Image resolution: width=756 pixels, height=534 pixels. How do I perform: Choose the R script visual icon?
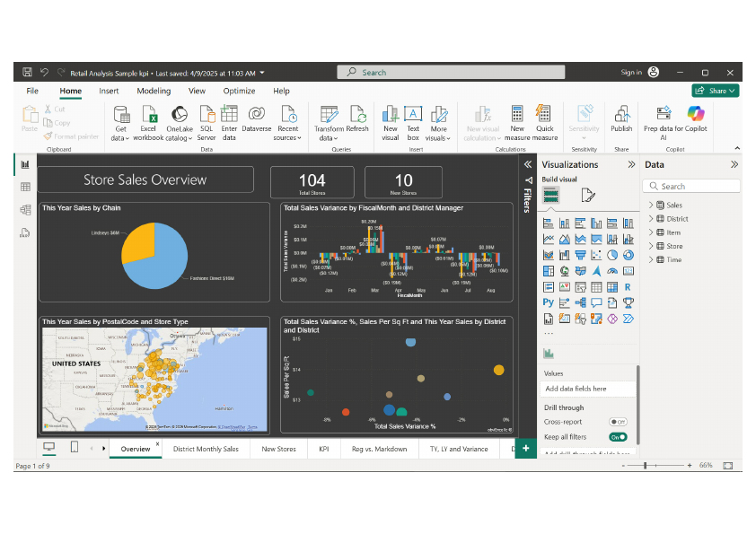tap(629, 287)
